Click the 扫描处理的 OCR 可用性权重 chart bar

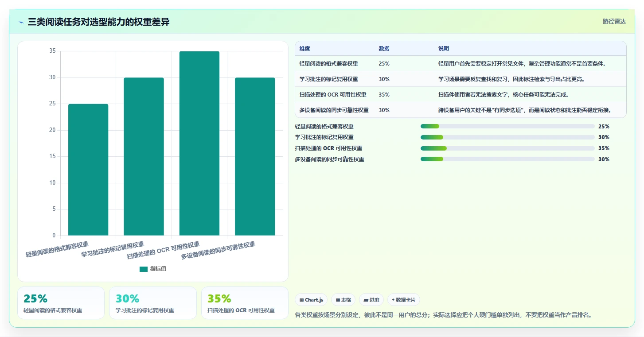[x=199, y=143]
